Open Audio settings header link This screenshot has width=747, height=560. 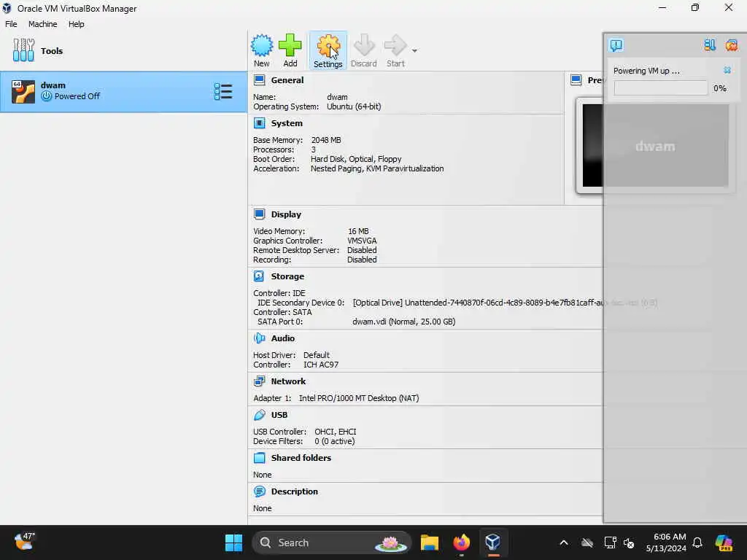click(x=283, y=338)
